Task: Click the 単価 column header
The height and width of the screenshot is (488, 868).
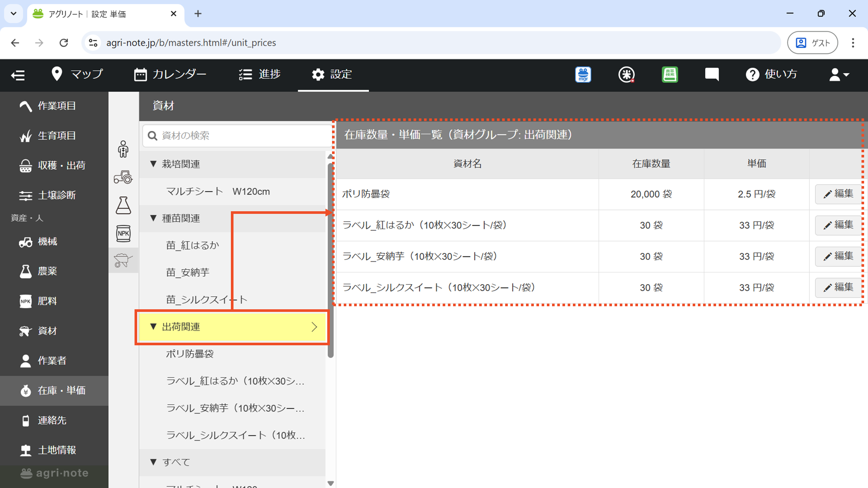Action: pyautogui.click(x=756, y=164)
